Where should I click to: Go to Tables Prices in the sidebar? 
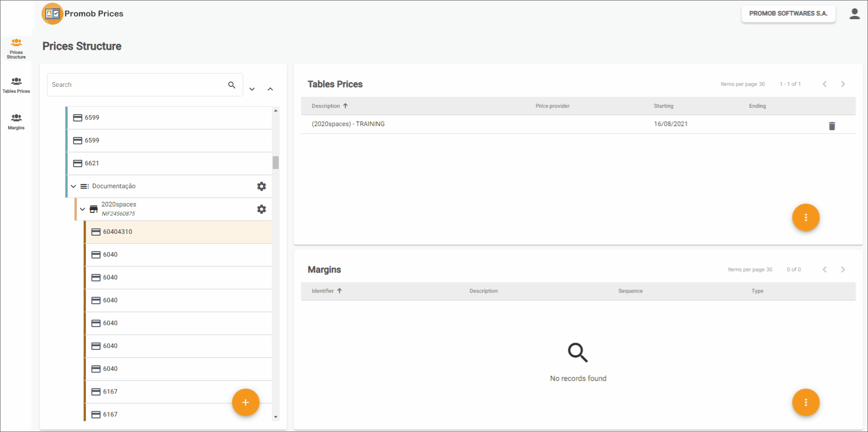16,85
